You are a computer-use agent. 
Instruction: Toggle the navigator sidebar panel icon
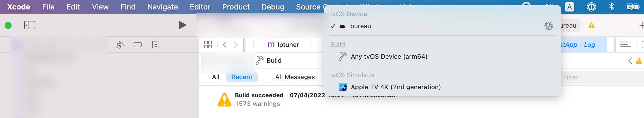[30, 25]
